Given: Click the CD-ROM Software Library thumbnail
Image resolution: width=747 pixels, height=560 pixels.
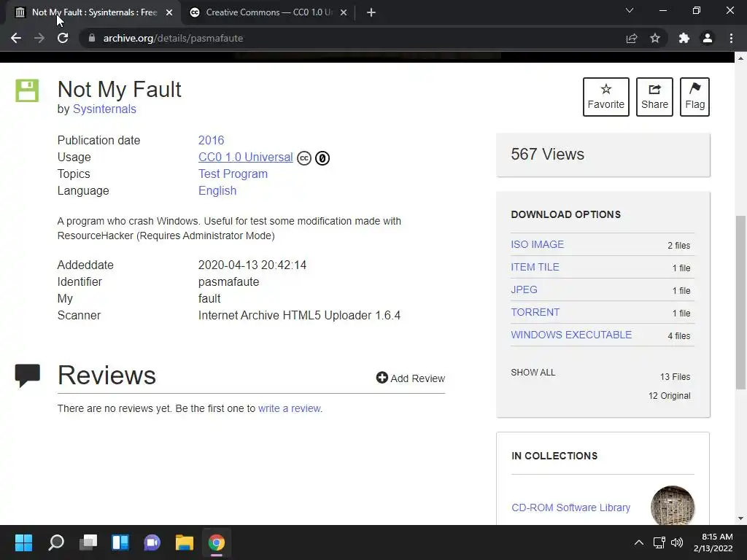Looking at the screenshot, I should coord(673,506).
